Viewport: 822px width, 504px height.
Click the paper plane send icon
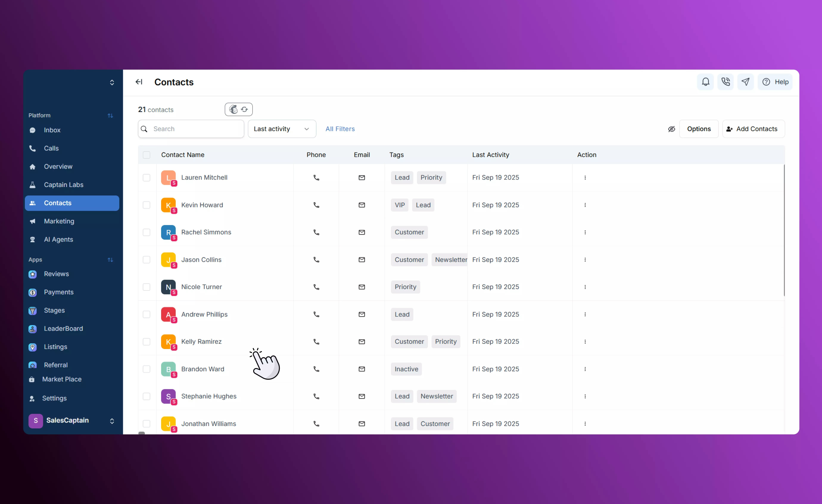(745, 82)
